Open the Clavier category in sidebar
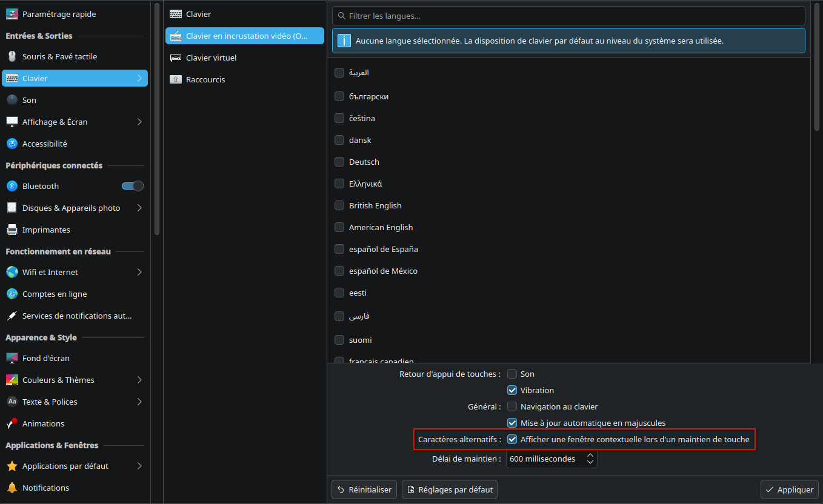Screen dimensions: 823x504 pyautogui.click(x=75, y=78)
